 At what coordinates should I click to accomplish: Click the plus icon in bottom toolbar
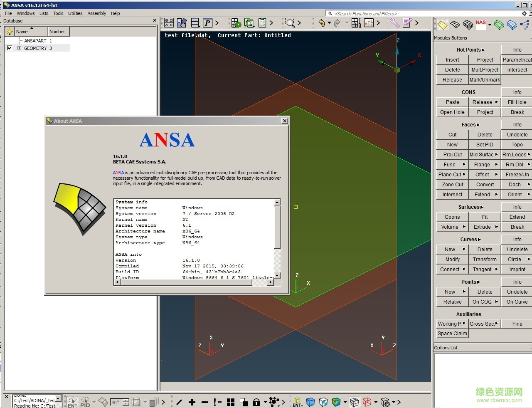[x=192, y=402]
